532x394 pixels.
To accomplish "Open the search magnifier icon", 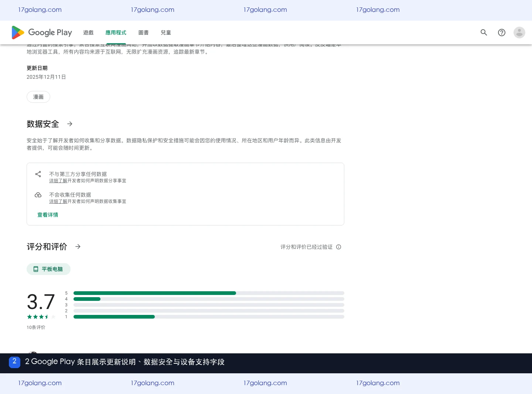I will click(x=484, y=33).
